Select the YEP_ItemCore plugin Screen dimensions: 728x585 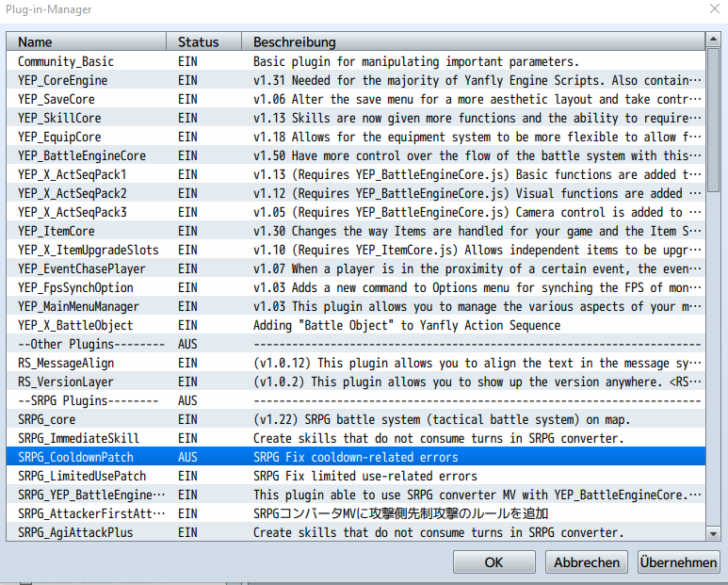click(x=356, y=231)
